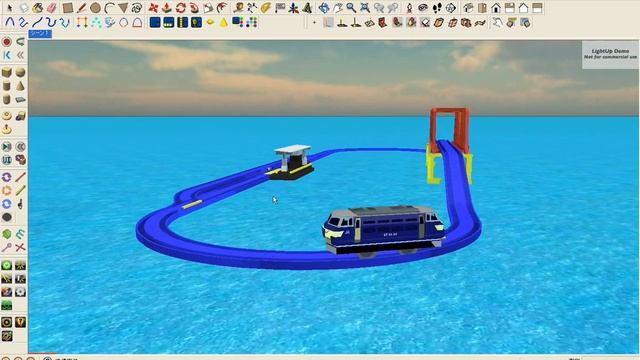The width and height of the screenshot is (640, 360).
Task: Create a sphere shape from left toolbar
Action: click(x=20, y=73)
